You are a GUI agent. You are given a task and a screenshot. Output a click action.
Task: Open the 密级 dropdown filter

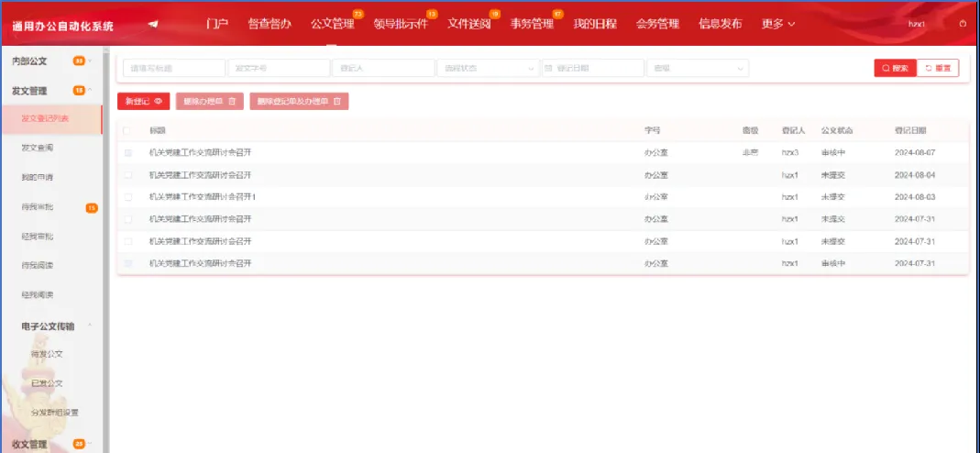click(x=698, y=68)
